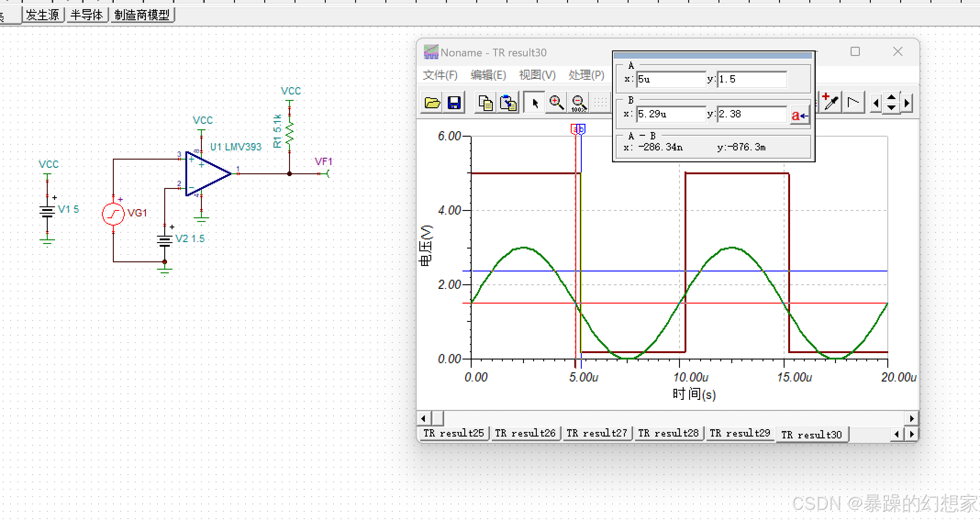Click the flag legend icon
980x520 pixels.
(853, 102)
